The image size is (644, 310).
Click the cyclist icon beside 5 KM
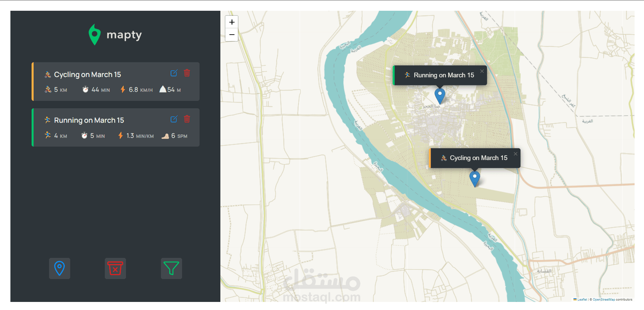tap(48, 89)
